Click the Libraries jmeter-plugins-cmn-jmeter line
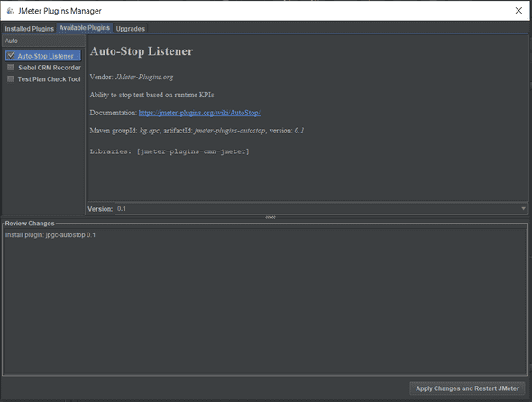Viewport: 532px width, 402px height. click(170, 151)
